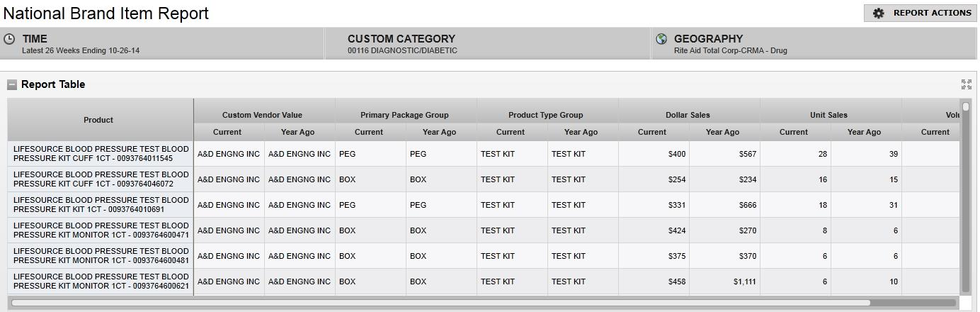The height and width of the screenshot is (312, 980).
Task: Click Year Ago subheader under Dollar Sales
Action: coord(723,132)
